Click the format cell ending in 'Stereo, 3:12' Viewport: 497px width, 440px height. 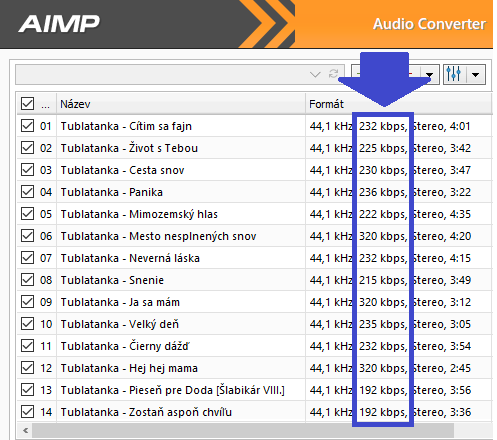[398, 302]
